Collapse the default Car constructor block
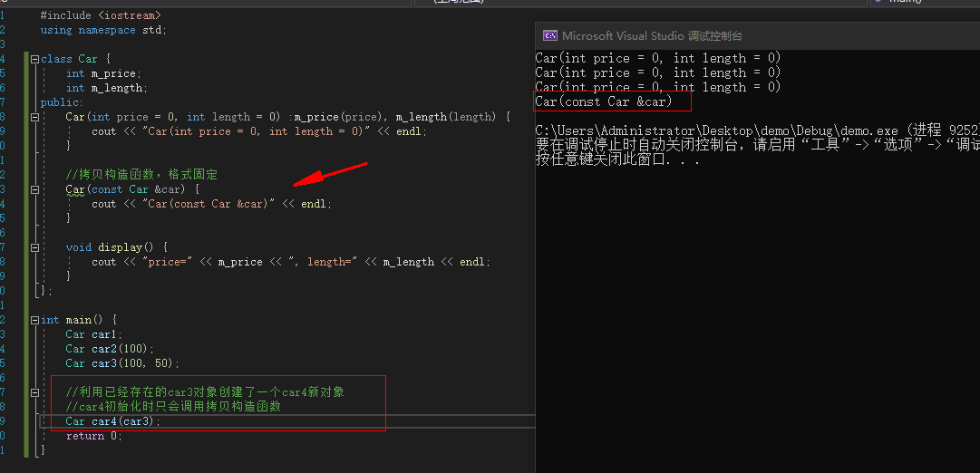Screen dimensions: 980x473 coord(34,117)
